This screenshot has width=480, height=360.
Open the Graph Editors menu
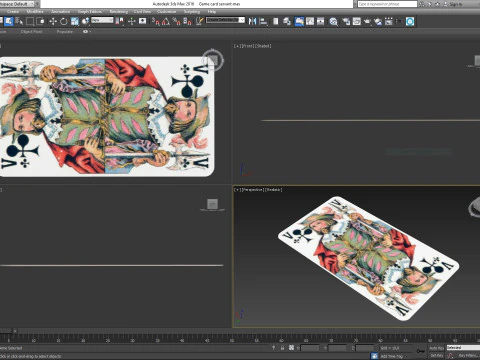pos(90,11)
